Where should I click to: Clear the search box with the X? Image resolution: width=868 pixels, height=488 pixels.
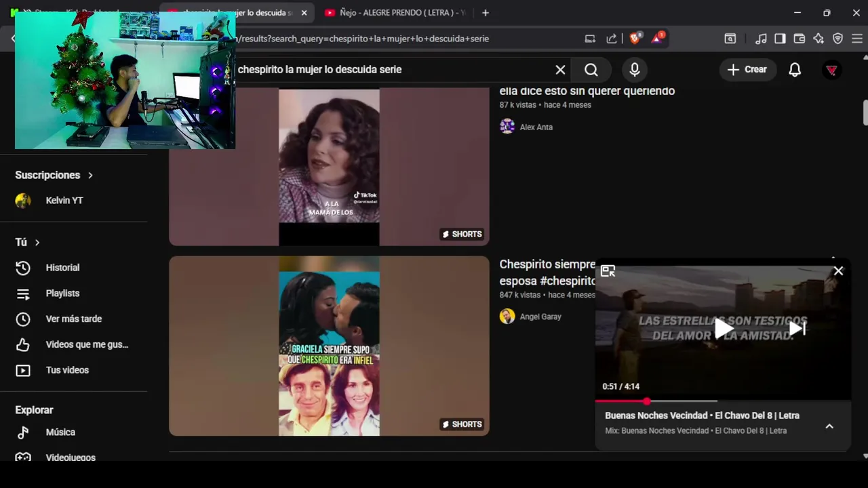(560, 70)
